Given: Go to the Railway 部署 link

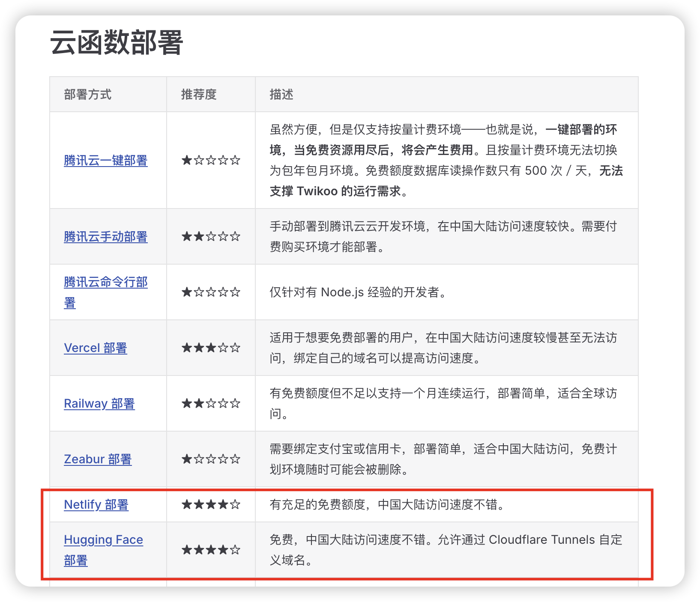Looking at the screenshot, I should (99, 404).
